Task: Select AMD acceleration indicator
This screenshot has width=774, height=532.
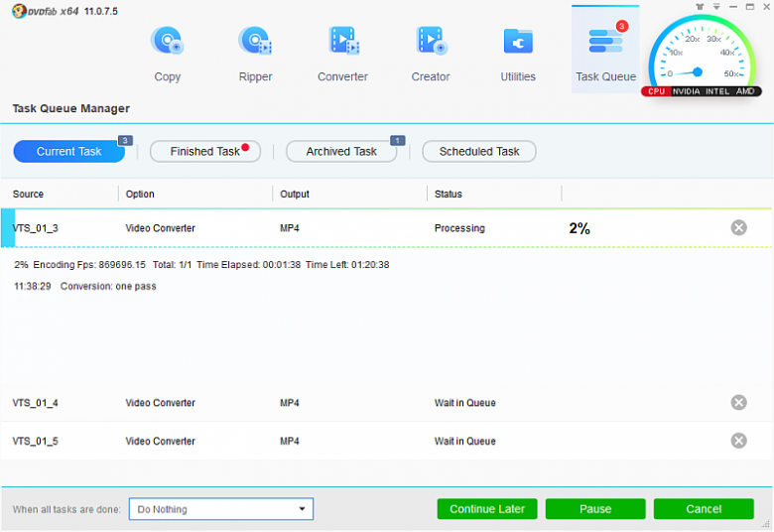Action: click(x=745, y=91)
